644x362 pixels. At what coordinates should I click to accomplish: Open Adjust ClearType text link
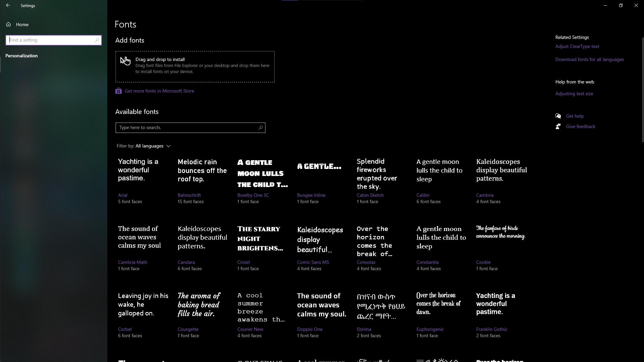[x=577, y=47]
